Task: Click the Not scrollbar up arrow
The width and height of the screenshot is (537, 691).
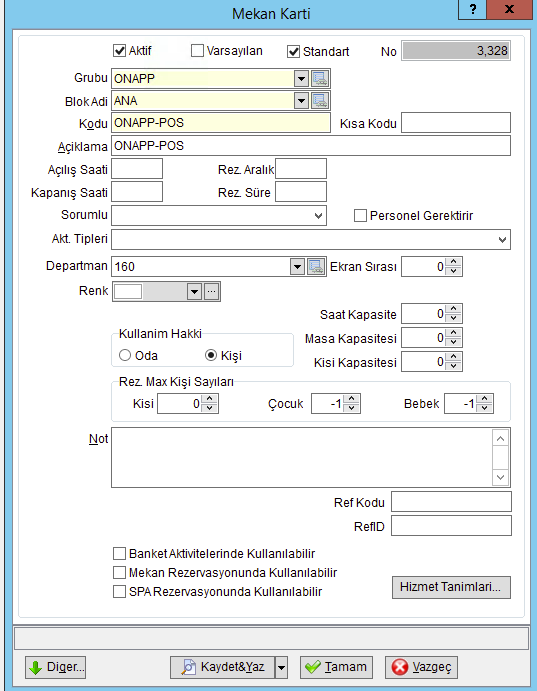Action: click(500, 438)
